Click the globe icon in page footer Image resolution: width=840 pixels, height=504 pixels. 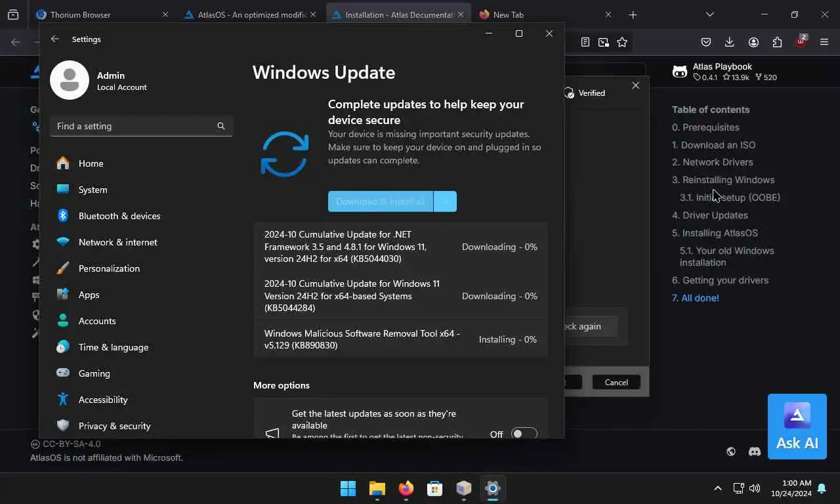pyautogui.click(x=731, y=451)
